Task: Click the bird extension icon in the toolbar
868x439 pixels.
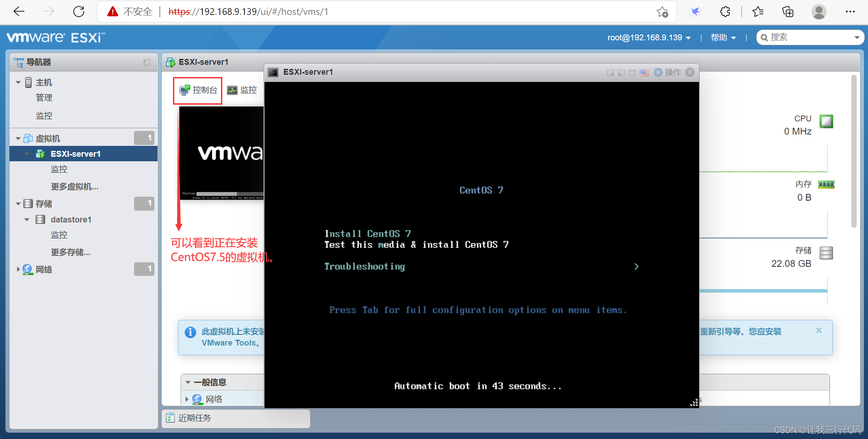Action: (695, 12)
